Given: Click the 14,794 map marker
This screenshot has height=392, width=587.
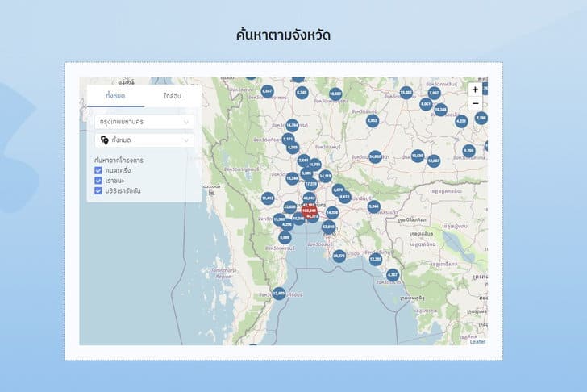Looking at the screenshot, I should [x=293, y=126].
